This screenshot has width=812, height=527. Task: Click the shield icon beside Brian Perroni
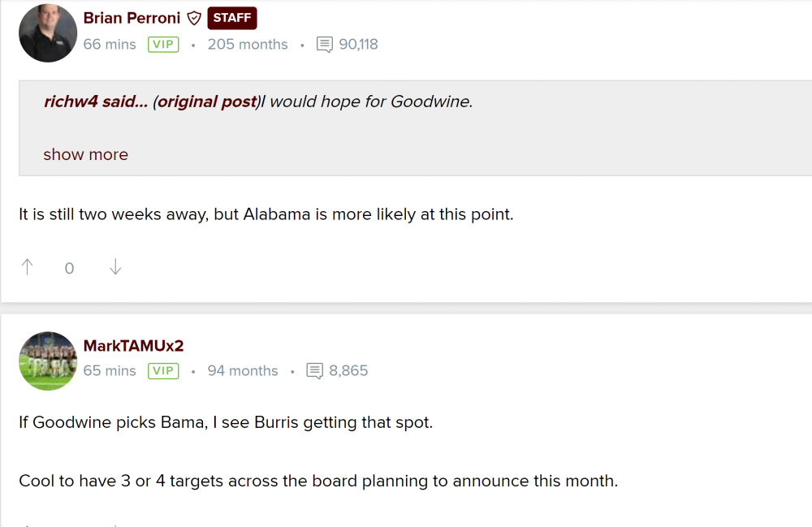coord(194,18)
